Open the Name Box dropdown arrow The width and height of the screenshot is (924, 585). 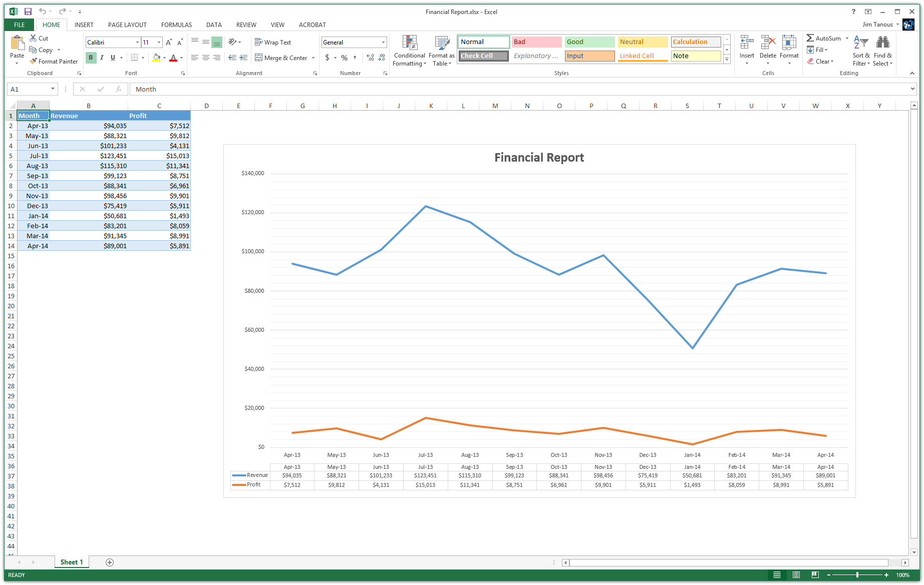coord(53,89)
